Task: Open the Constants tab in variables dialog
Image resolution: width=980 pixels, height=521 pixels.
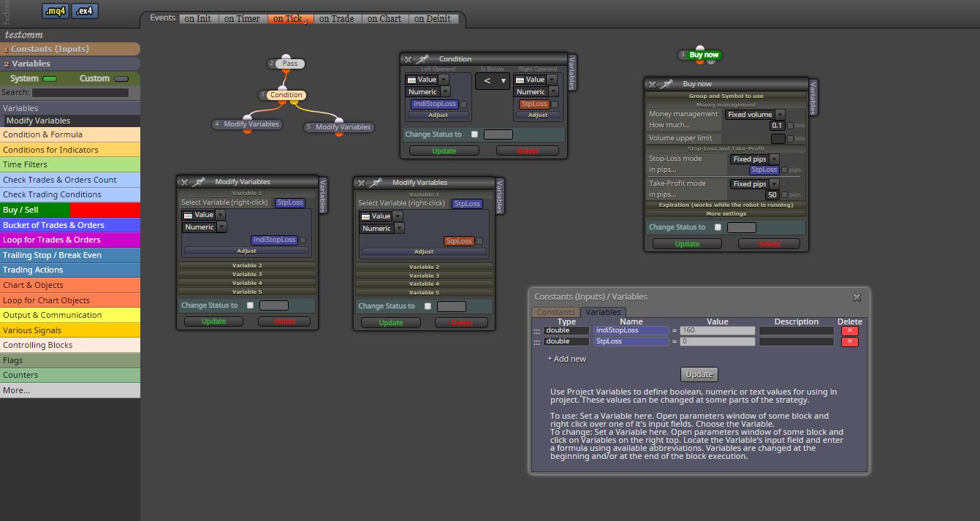Action: [x=556, y=312]
